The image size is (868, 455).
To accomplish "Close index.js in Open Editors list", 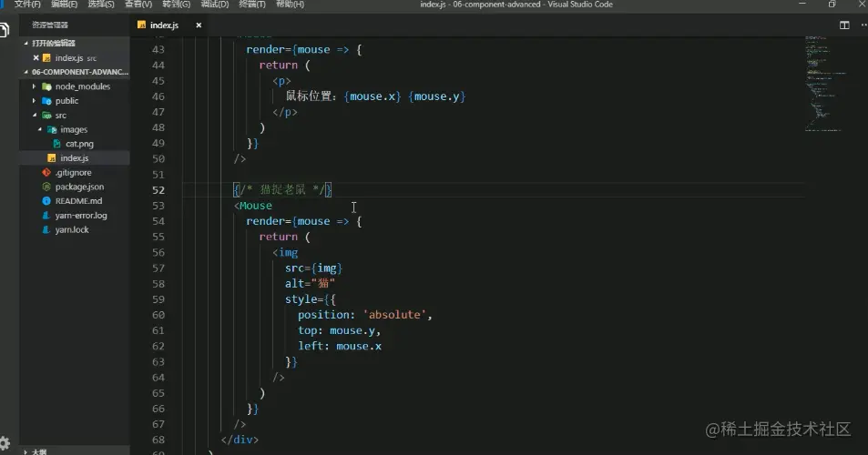I will tap(36, 57).
